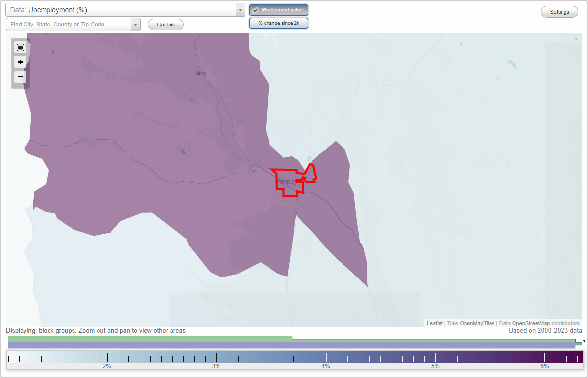Open the Settings button
Viewport: 588px width, 378px height.
coord(560,12)
